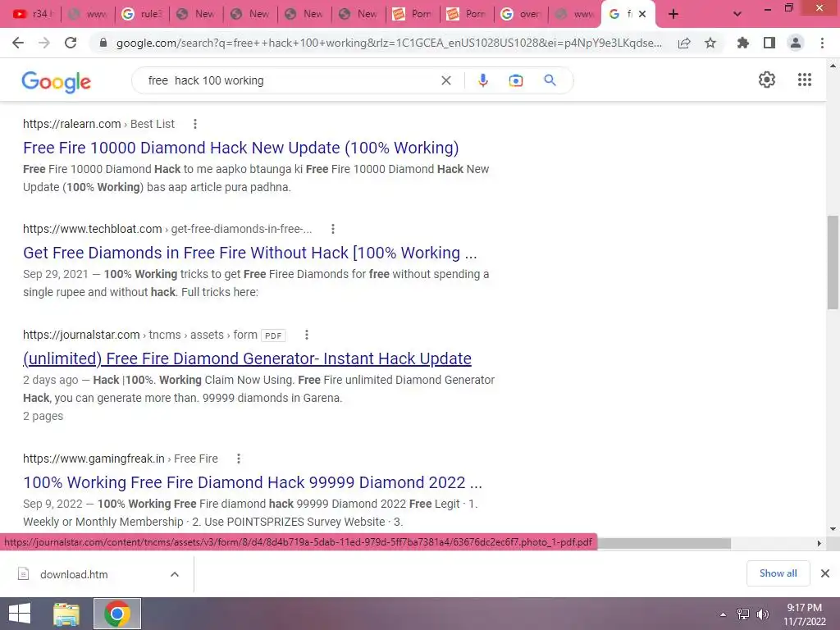Screen dimensions: 840x630
Task: Open 100% Working Free Fire Diamond Hack result
Action: click(x=253, y=482)
